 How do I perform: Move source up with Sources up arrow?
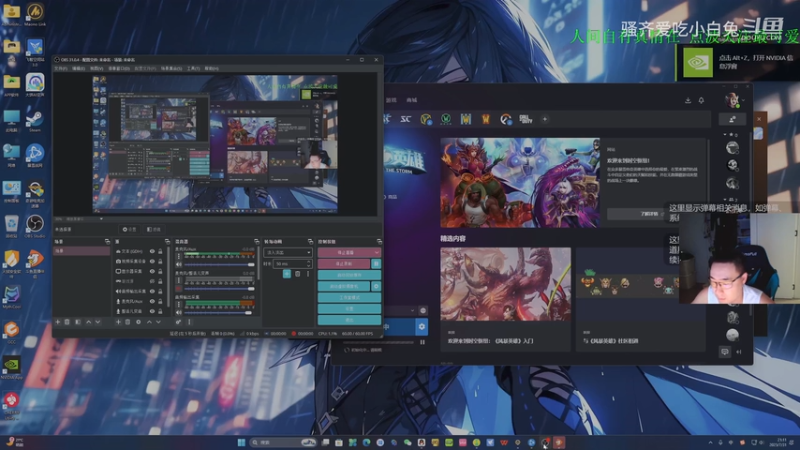click(x=149, y=322)
